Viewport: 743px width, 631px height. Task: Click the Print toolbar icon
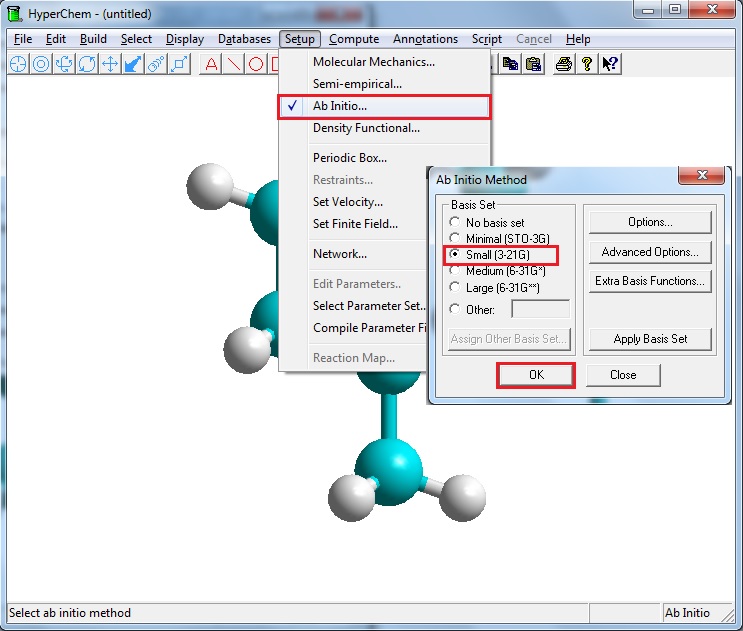(564, 64)
